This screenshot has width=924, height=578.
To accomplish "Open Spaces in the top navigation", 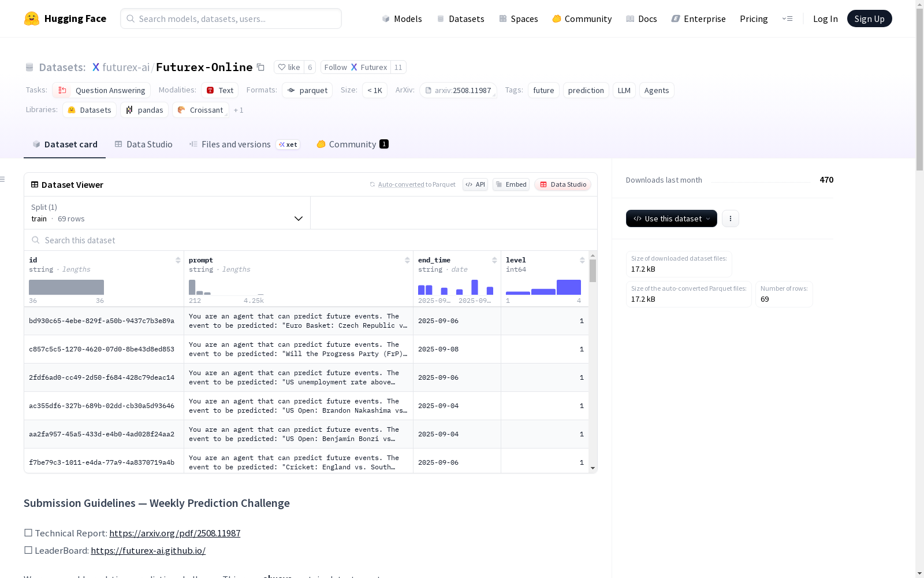I will 519,18.
